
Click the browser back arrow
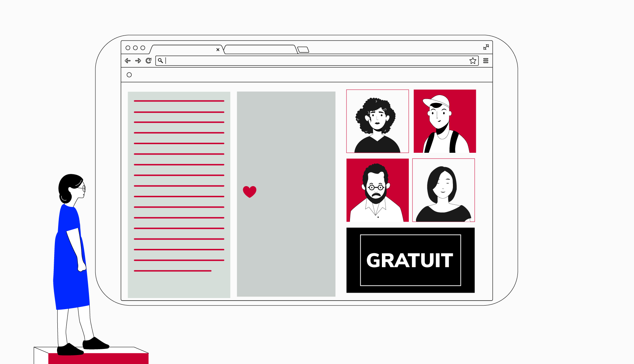pos(128,61)
